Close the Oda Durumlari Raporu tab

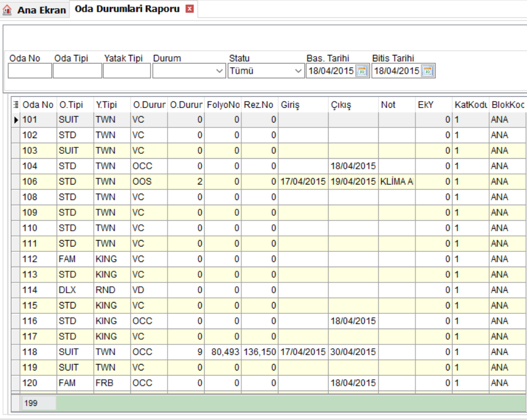point(189,9)
